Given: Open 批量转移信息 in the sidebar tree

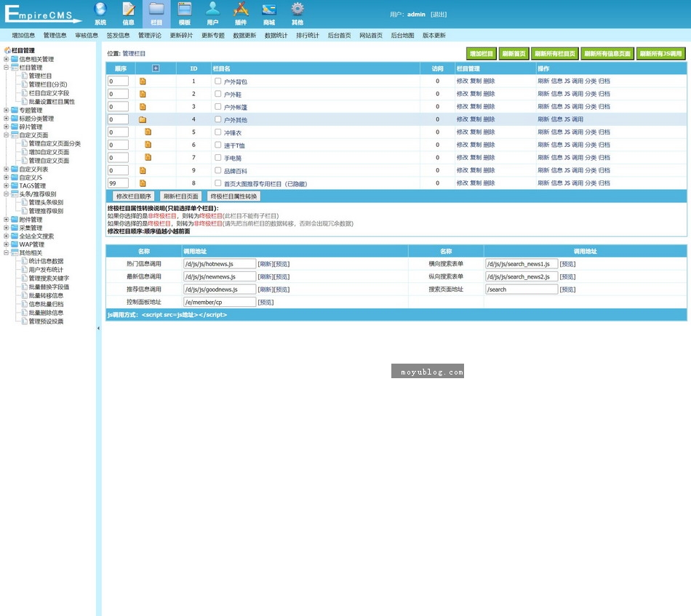Looking at the screenshot, I should [x=47, y=296].
